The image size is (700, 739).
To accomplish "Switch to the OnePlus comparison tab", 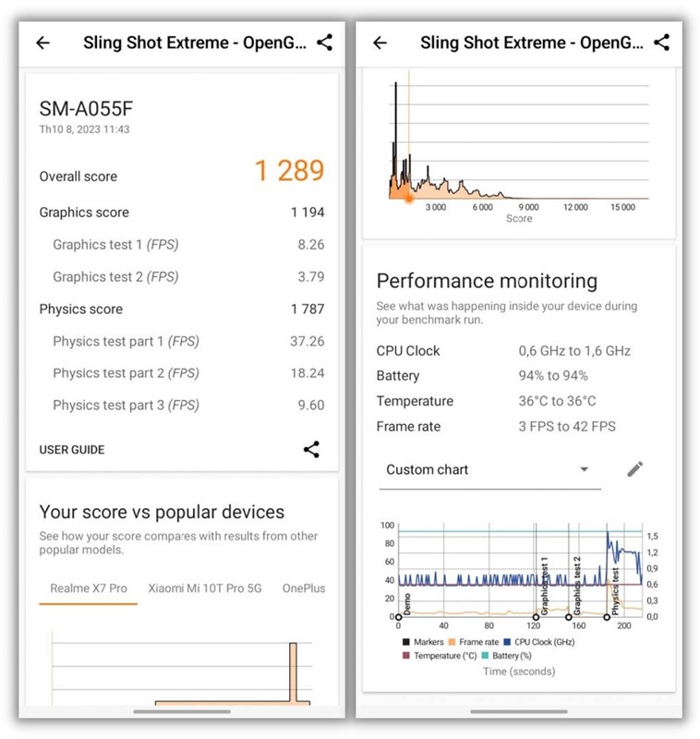I will pyautogui.click(x=304, y=588).
